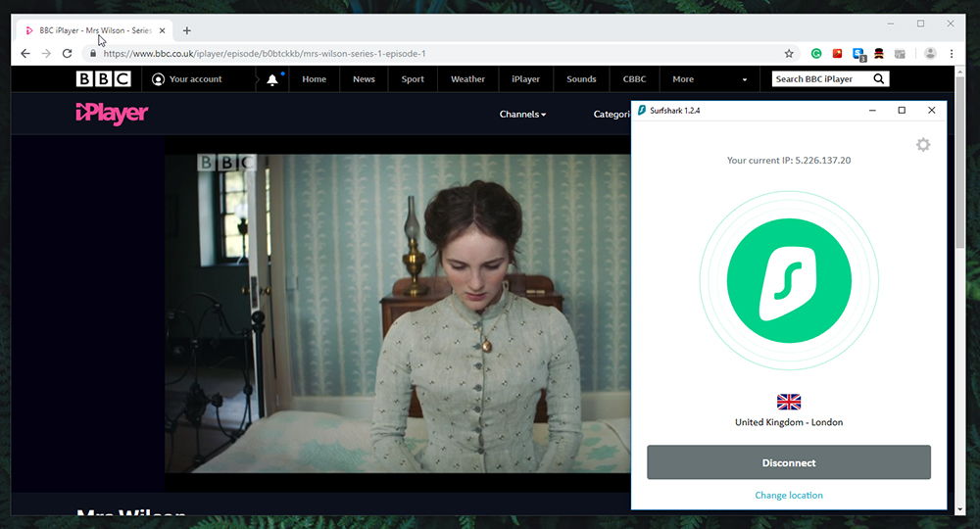This screenshot has height=529, width=980.
Task: Click the scrollbar down arrow
Action: [x=960, y=510]
